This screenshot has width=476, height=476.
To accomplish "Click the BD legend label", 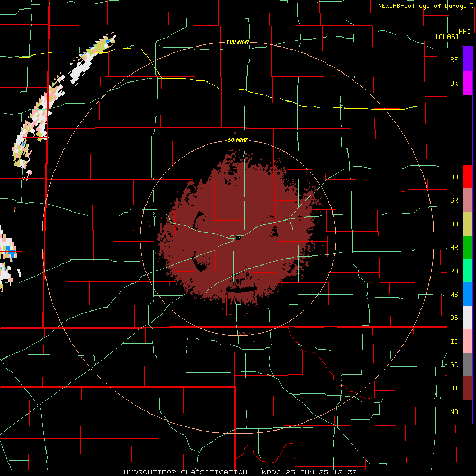I will (x=454, y=224).
